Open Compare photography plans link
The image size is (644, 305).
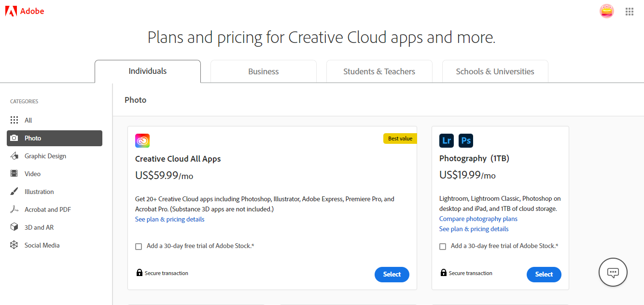pyautogui.click(x=478, y=219)
